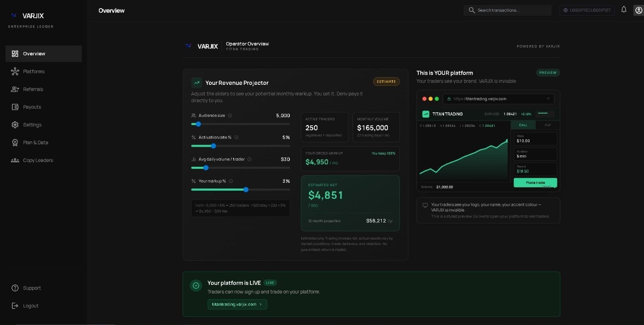Viewport: 644px width, 325px height.
Task: Click the globe icon beside the account ID
Action: click(x=565, y=10)
